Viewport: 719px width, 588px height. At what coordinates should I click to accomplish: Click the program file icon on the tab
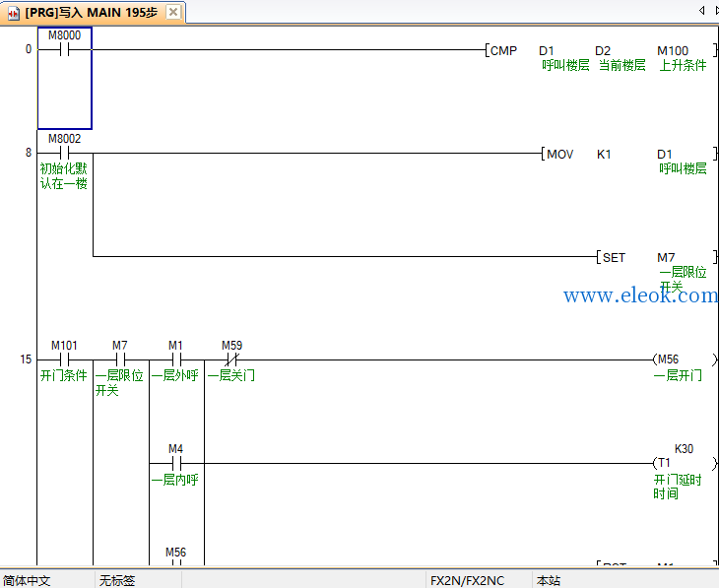click(14, 14)
